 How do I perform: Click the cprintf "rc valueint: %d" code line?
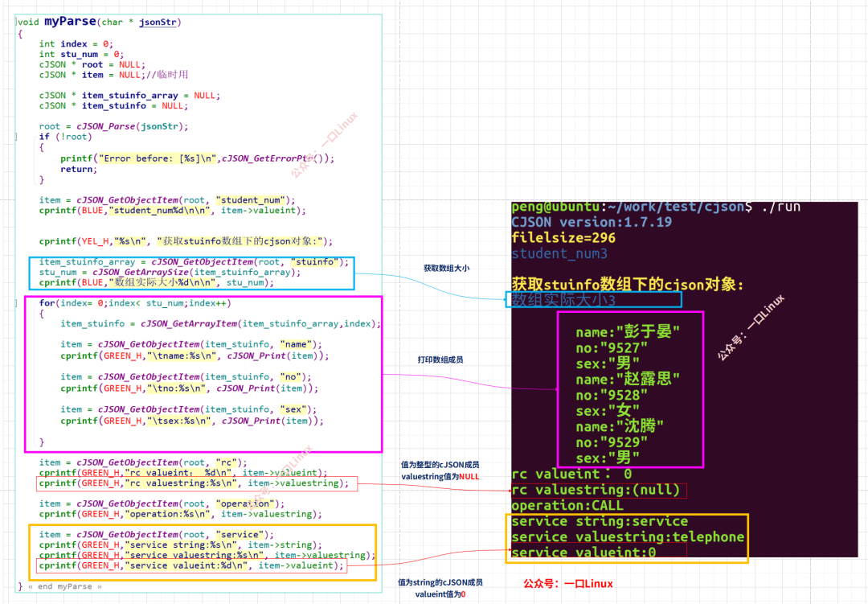(183, 473)
